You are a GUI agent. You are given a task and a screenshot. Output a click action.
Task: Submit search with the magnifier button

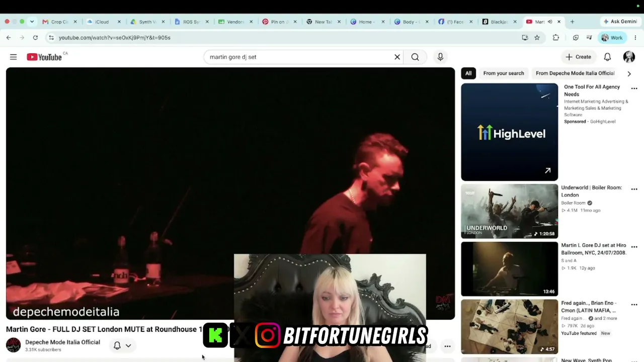click(415, 57)
